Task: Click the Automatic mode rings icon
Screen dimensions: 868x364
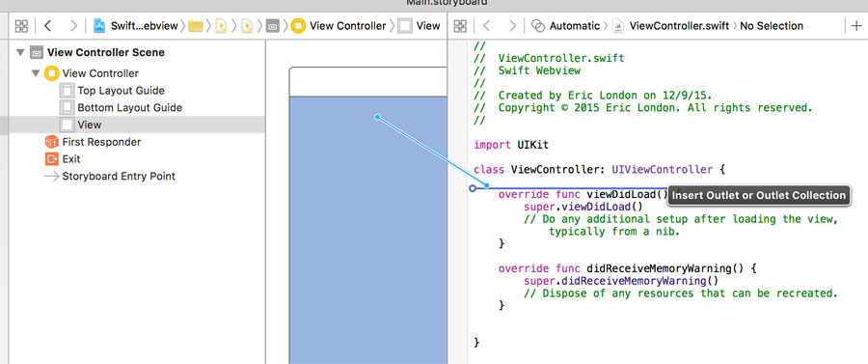Action: (538, 25)
